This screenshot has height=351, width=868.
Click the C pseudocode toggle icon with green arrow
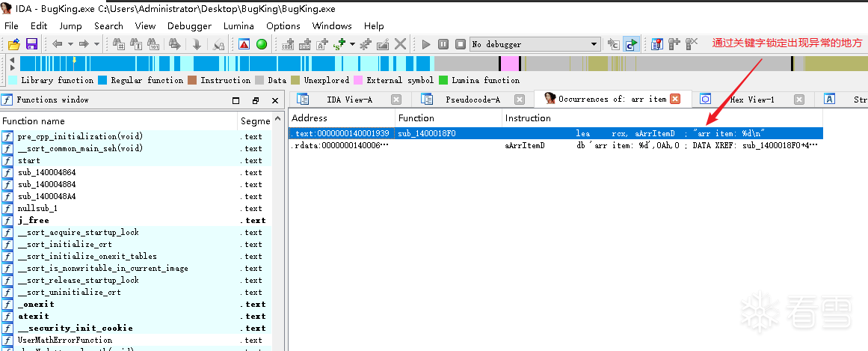[x=630, y=44]
